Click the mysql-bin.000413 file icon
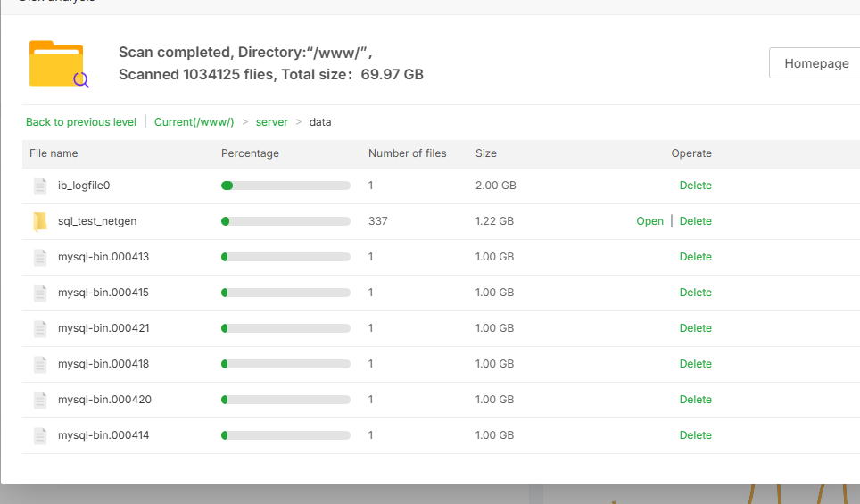 tap(39, 257)
